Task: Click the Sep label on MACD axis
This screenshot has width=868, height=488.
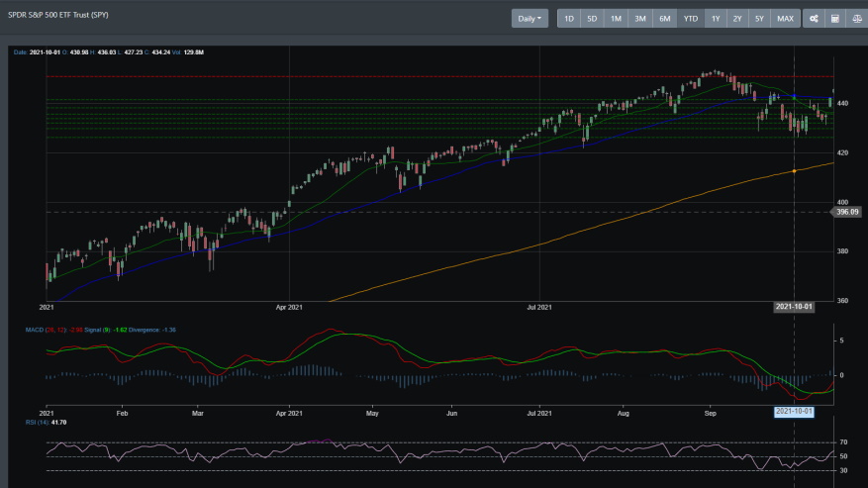Action: coord(711,413)
